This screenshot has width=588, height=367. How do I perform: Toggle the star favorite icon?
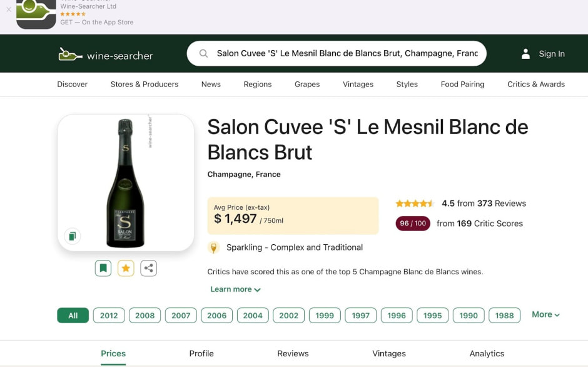[126, 268]
